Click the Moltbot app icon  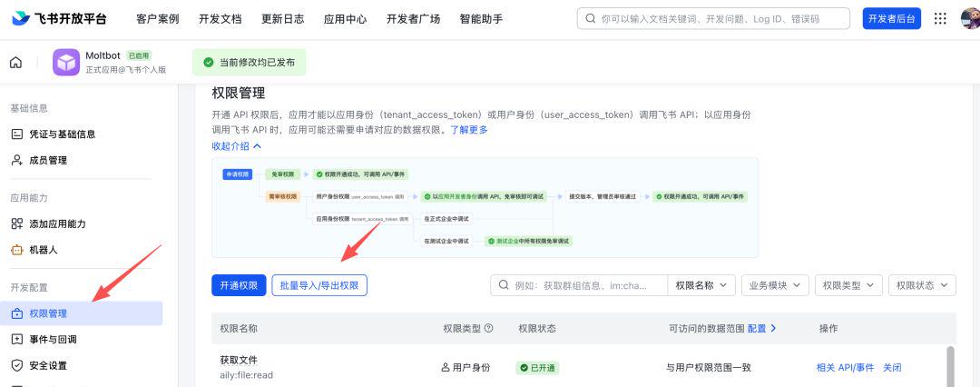click(x=66, y=63)
